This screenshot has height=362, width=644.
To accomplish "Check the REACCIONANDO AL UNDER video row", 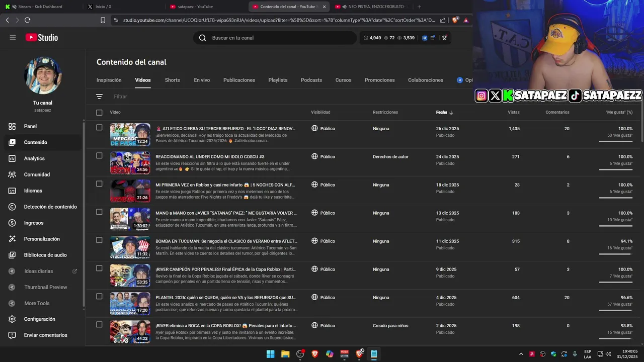I will pyautogui.click(x=99, y=156).
